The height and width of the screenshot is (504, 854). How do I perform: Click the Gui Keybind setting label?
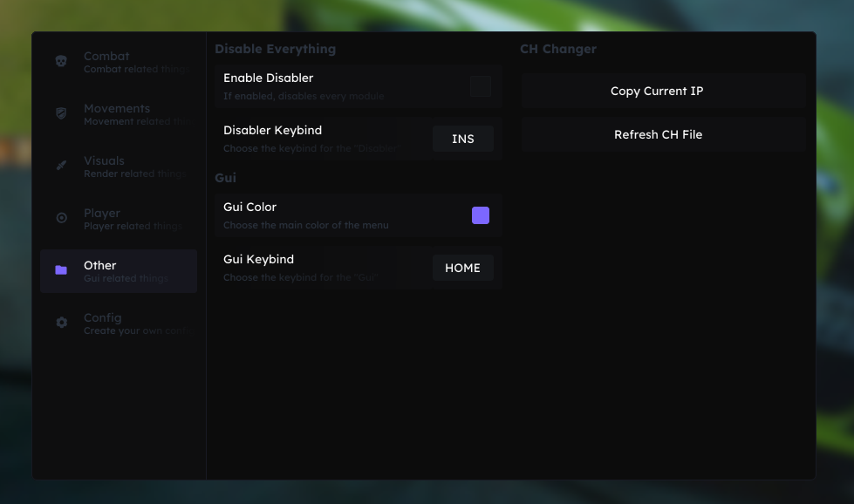258,260
